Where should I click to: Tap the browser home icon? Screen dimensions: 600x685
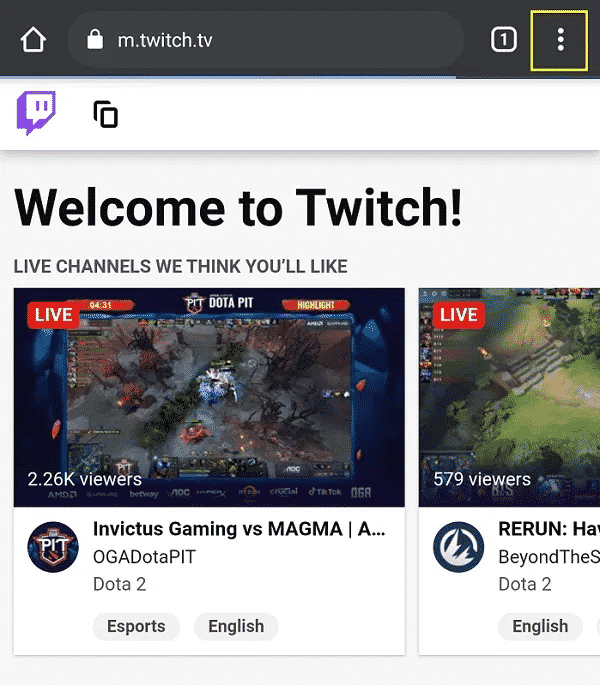33,40
